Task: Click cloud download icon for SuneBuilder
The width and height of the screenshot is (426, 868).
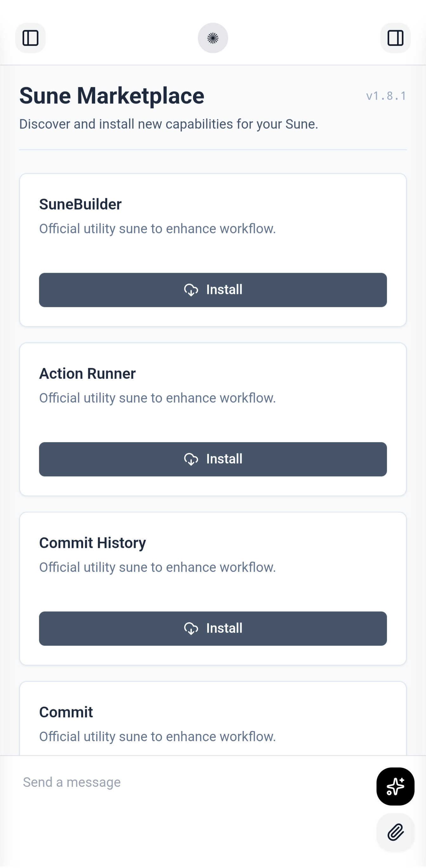Action: click(191, 290)
